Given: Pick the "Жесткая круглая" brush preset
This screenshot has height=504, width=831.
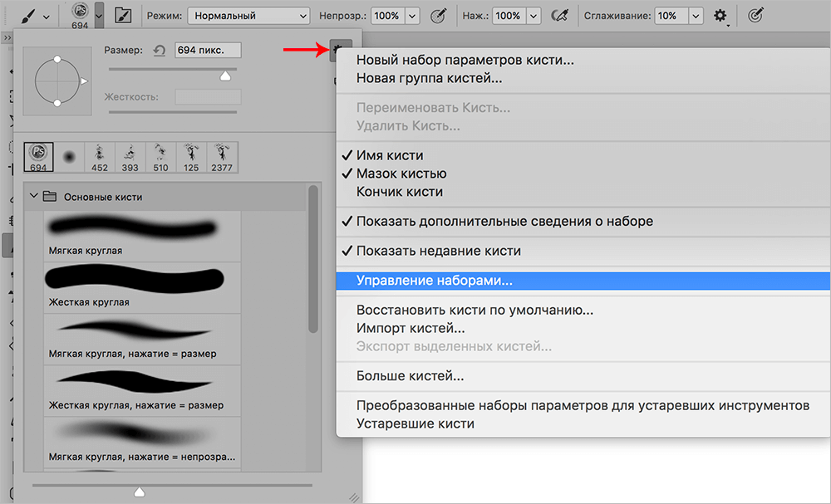Looking at the screenshot, I should tap(132, 286).
